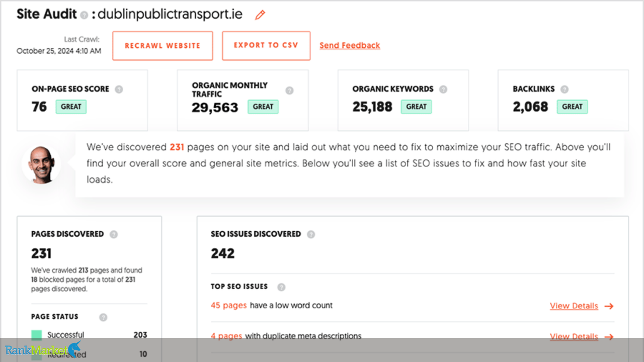Click the advisor's profile photo

click(x=41, y=165)
